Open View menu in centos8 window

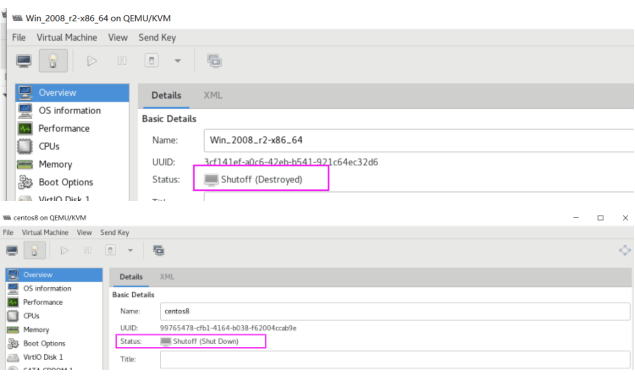pyautogui.click(x=84, y=233)
